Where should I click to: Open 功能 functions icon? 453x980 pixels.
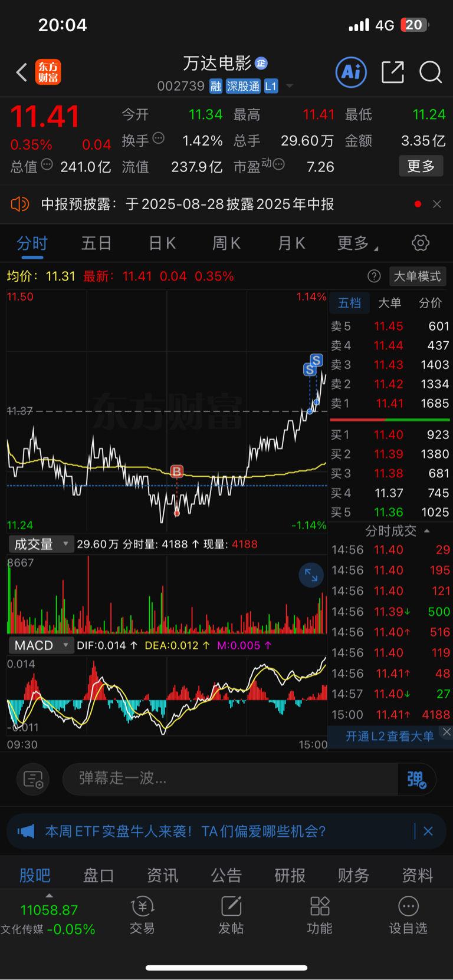pyautogui.click(x=320, y=915)
